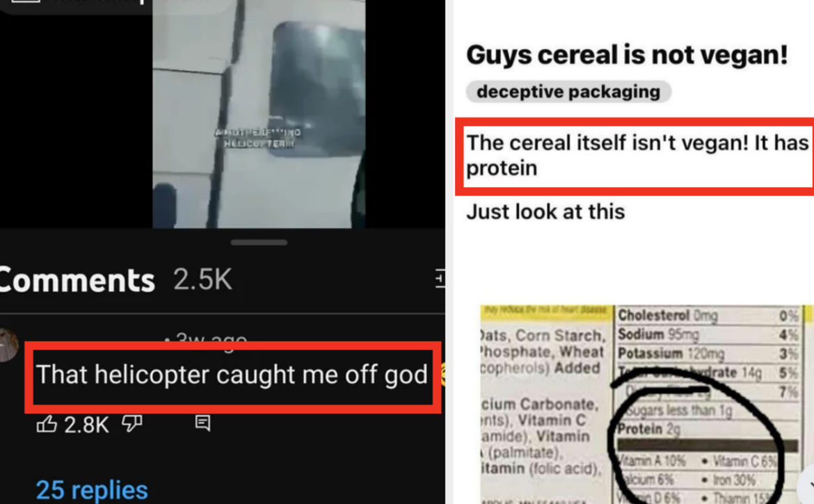Click the '3w ago' comment timestamp
Screen dimensions: 814x504
206,340
